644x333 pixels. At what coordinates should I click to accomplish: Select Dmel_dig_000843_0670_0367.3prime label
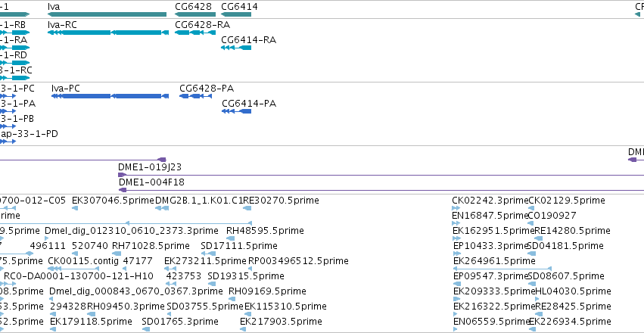[x=136, y=291]
